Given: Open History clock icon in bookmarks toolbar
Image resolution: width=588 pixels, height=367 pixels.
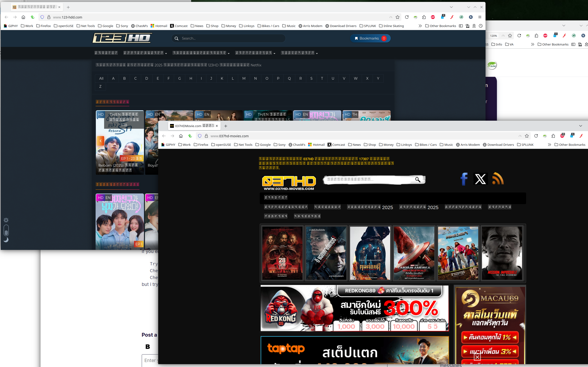Looking at the screenshot, I should point(481,26).
